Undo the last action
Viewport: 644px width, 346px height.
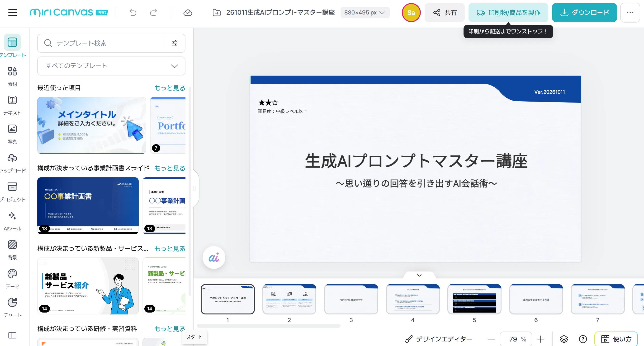click(x=133, y=13)
